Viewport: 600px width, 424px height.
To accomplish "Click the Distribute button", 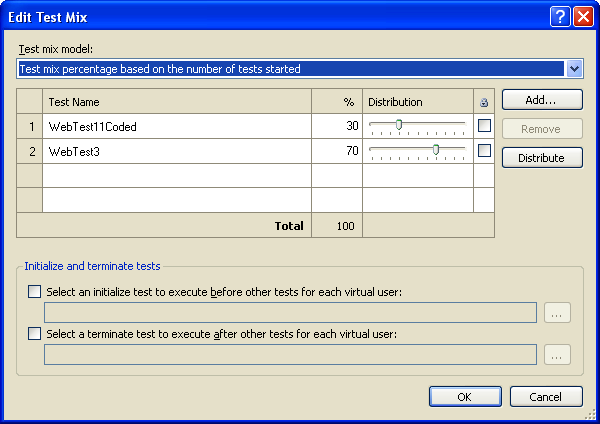I will [x=542, y=158].
